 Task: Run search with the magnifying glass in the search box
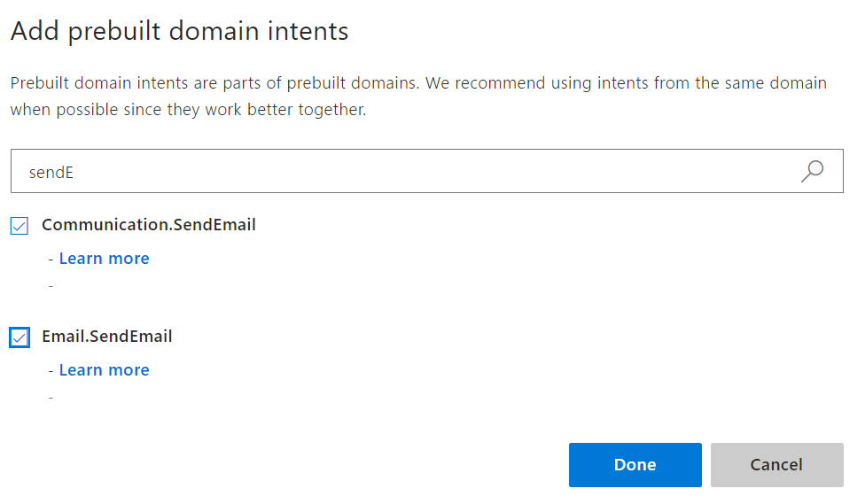(812, 171)
